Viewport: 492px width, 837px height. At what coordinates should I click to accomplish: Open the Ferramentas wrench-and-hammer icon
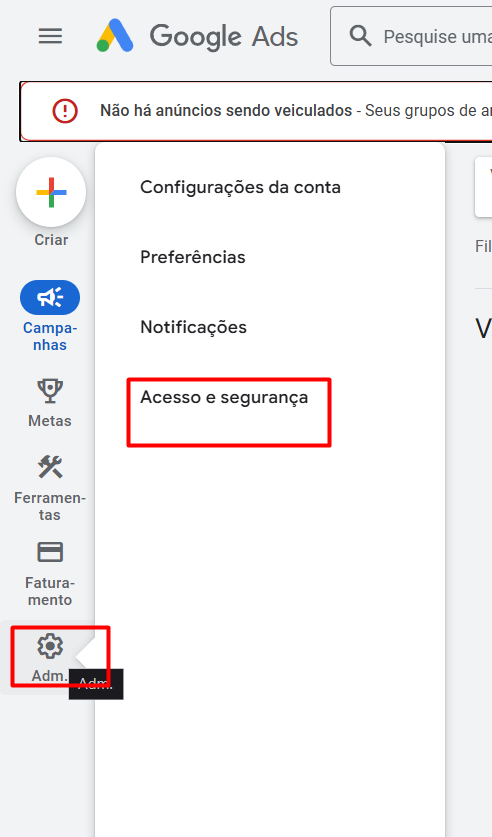tap(50, 467)
